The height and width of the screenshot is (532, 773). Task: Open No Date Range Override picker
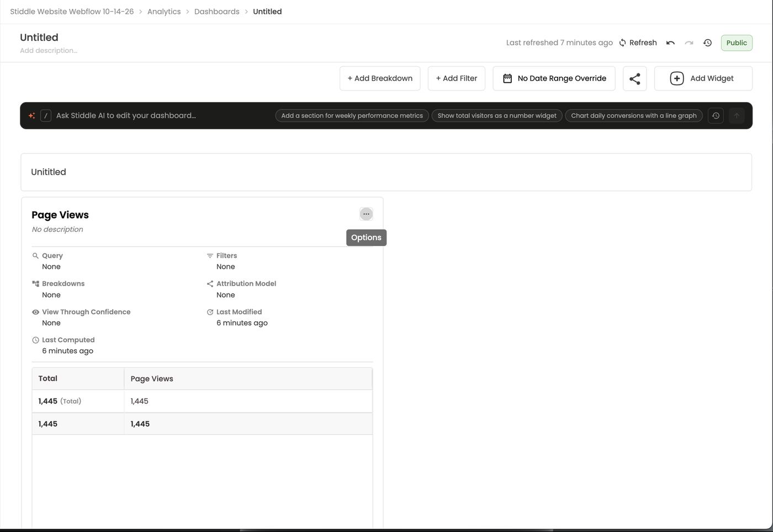pos(554,78)
